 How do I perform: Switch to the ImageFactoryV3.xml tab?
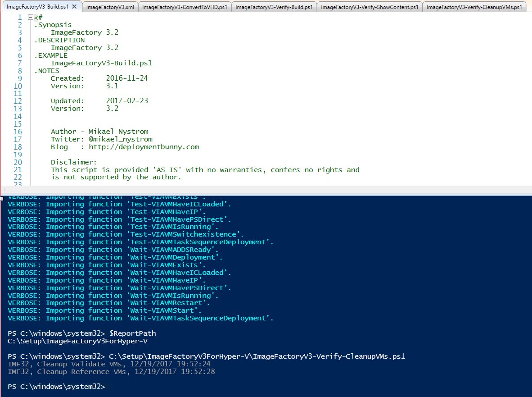110,7
